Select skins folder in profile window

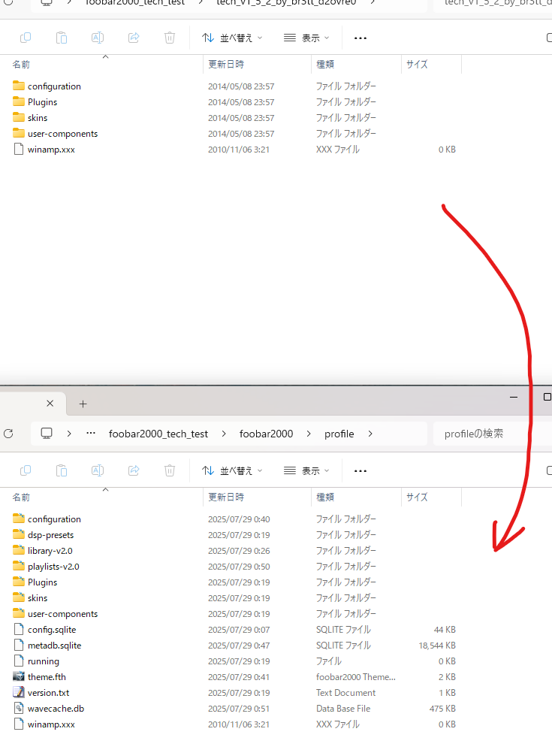coord(38,598)
